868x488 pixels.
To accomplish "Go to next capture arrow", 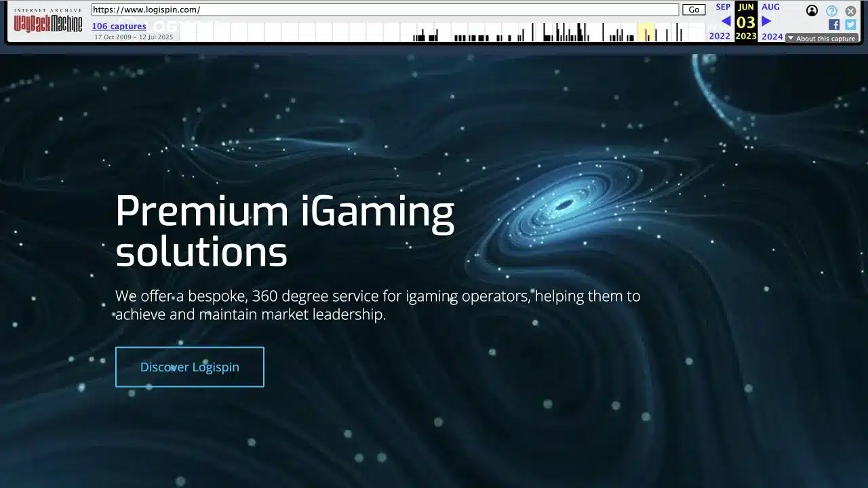I will pos(766,21).
